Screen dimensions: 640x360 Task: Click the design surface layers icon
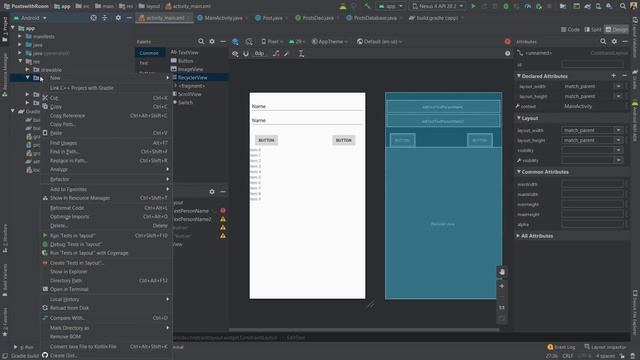pyautogui.click(x=235, y=41)
